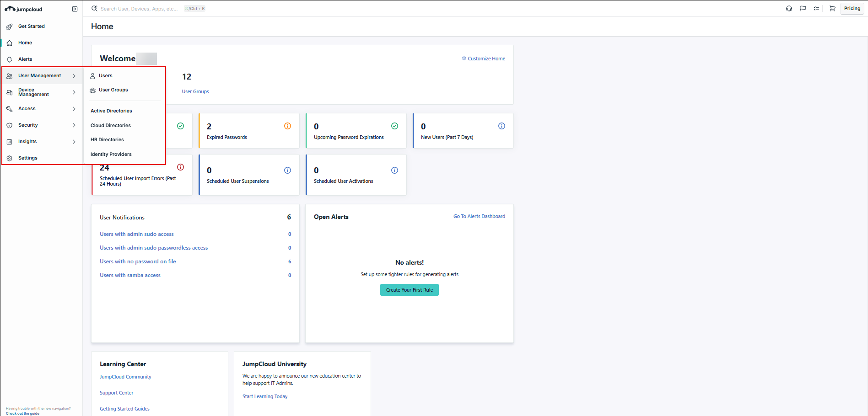This screenshot has height=416, width=868.
Task: Select Users from the User Management submenu
Action: [105, 76]
